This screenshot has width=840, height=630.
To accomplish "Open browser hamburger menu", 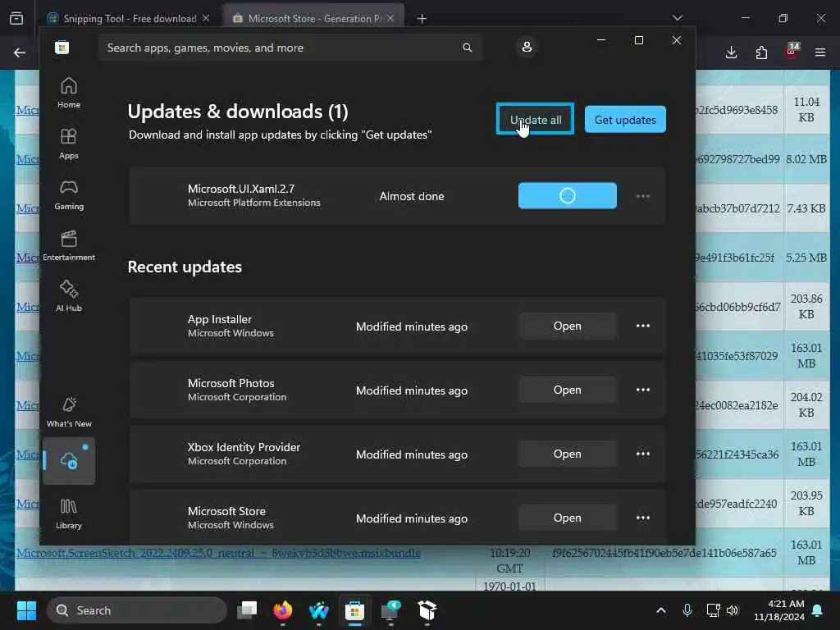I will (x=820, y=52).
